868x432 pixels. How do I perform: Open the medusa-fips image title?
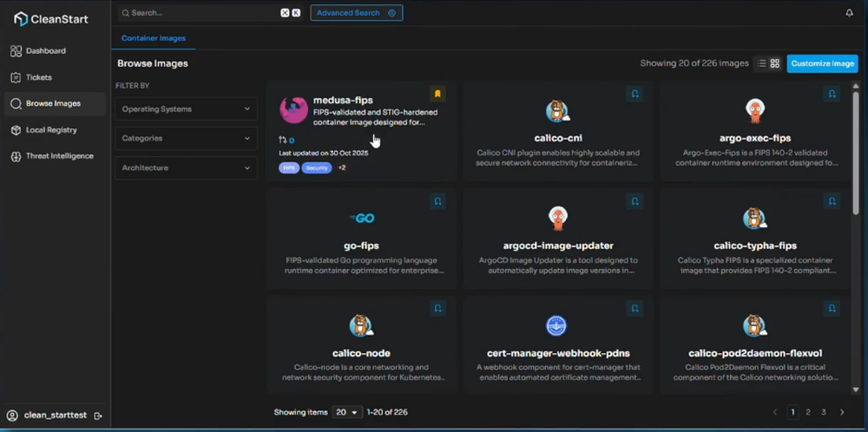click(x=343, y=100)
